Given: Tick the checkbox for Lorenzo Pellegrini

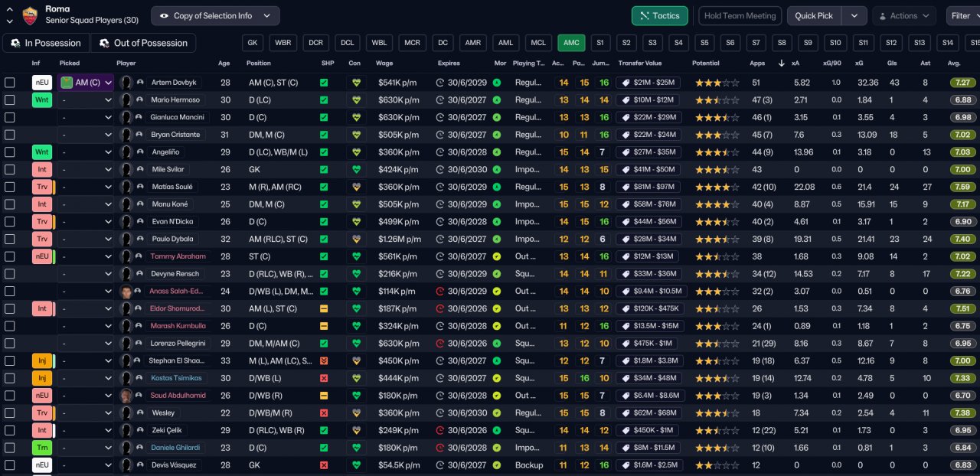Looking at the screenshot, I should point(10,344).
